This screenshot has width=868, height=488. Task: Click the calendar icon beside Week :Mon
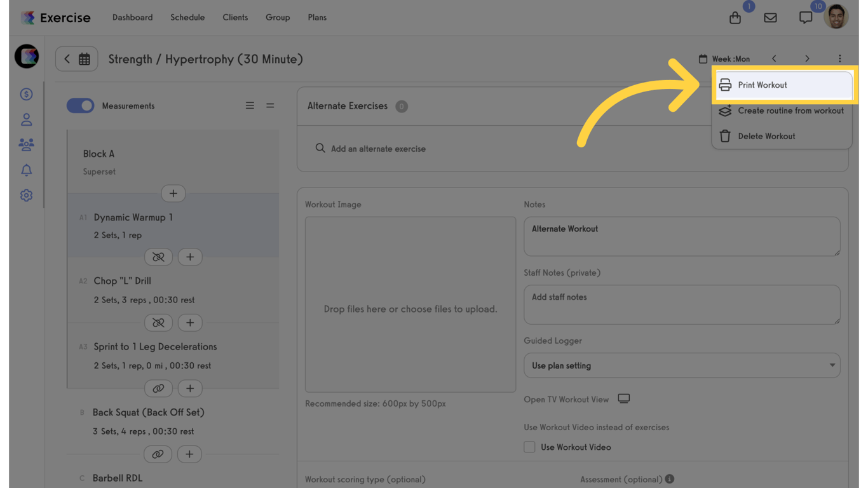pos(703,59)
